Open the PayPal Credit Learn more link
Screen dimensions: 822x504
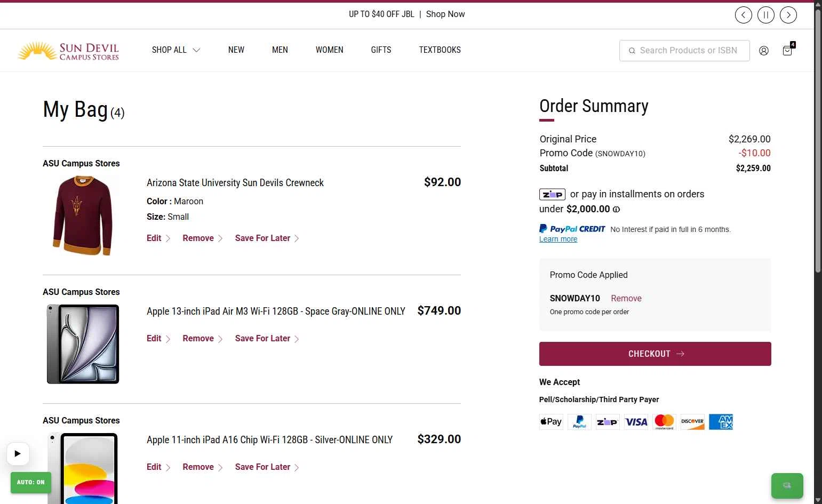click(558, 239)
